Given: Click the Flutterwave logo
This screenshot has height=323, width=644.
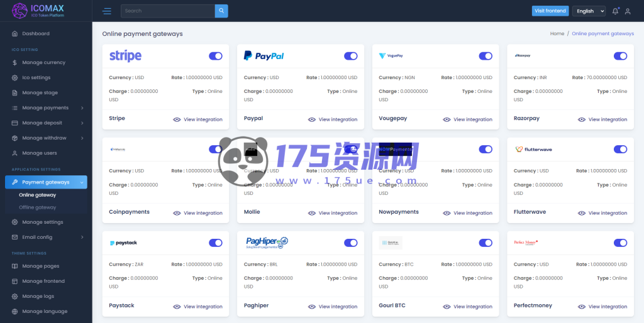Looking at the screenshot, I should coord(533,150).
